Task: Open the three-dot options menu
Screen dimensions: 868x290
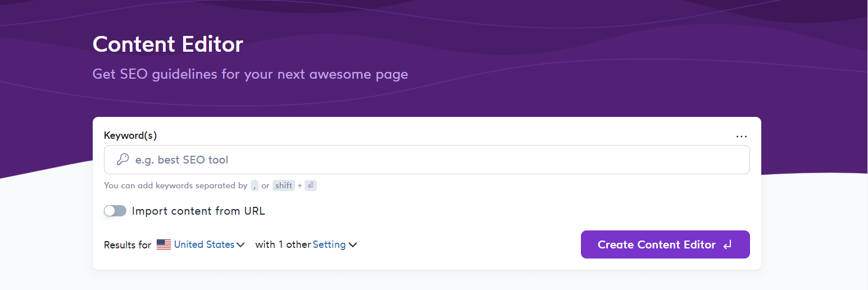Action: tap(742, 136)
